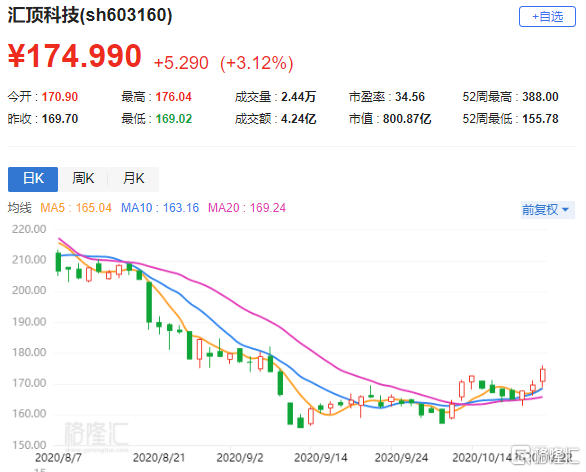Select the current price ¥174.990
Viewport: 586px width, 472px height.
pos(75,56)
